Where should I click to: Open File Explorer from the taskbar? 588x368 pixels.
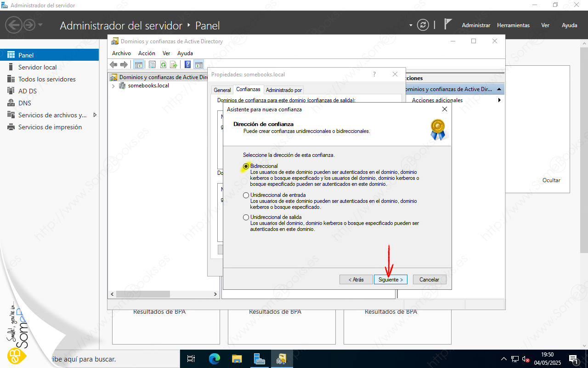point(237,359)
